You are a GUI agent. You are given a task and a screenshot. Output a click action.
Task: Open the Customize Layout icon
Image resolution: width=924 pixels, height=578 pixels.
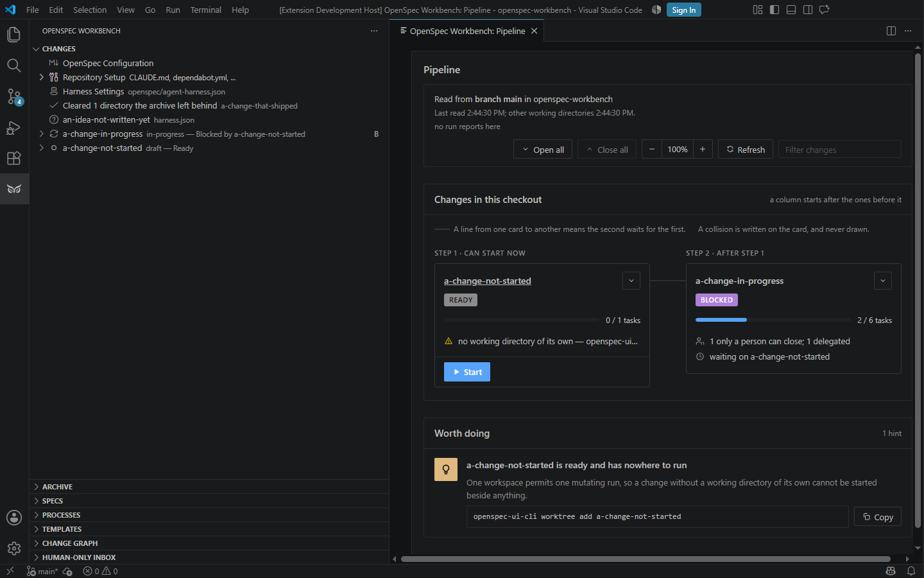coord(758,10)
